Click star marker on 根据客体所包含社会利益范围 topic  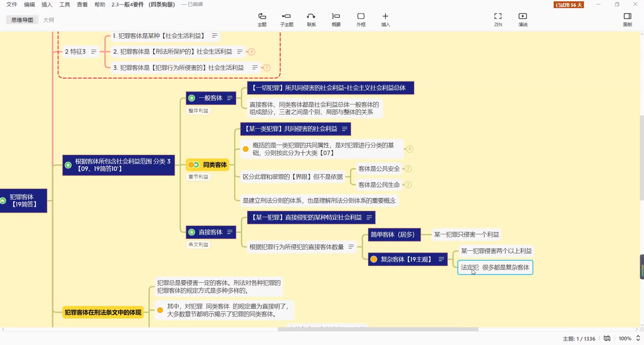pyautogui.click(x=68, y=165)
